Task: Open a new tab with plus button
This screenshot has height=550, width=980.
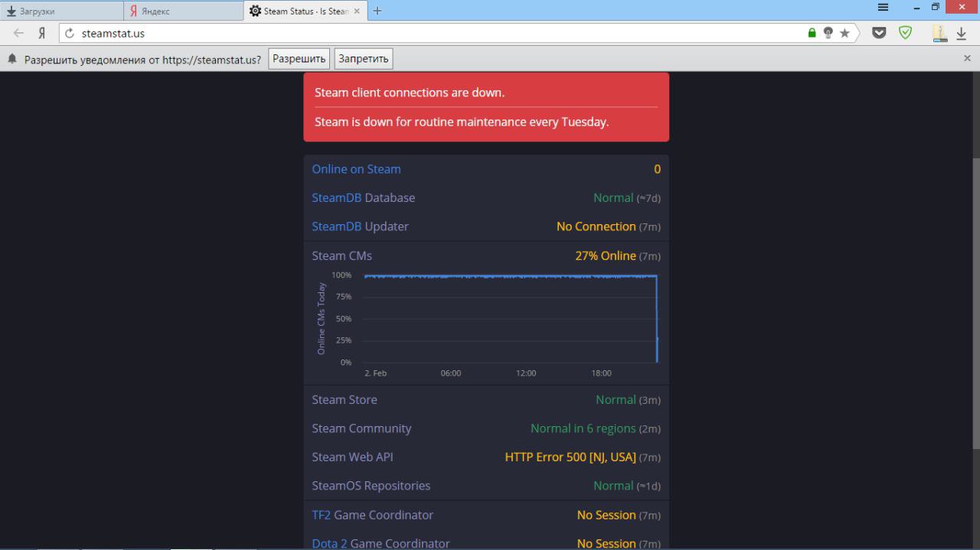Action: [x=377, y=11]
